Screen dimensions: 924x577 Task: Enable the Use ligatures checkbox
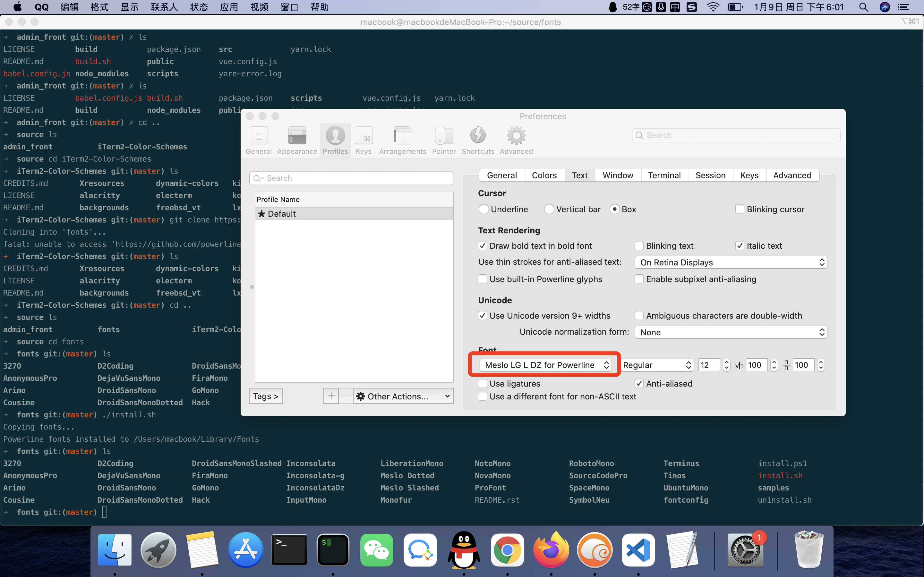pyautogui.click(x=483, y=383)
